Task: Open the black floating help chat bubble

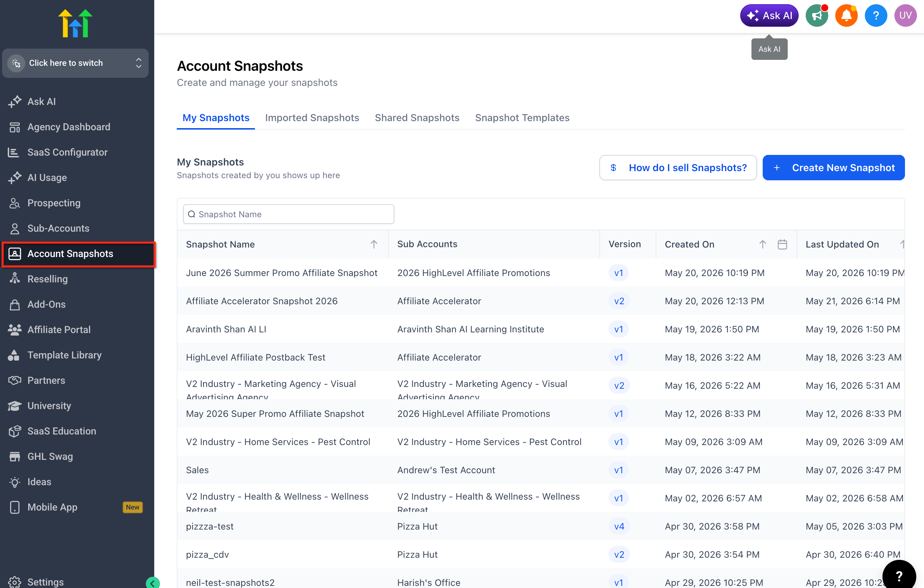Action: point(899,575)
